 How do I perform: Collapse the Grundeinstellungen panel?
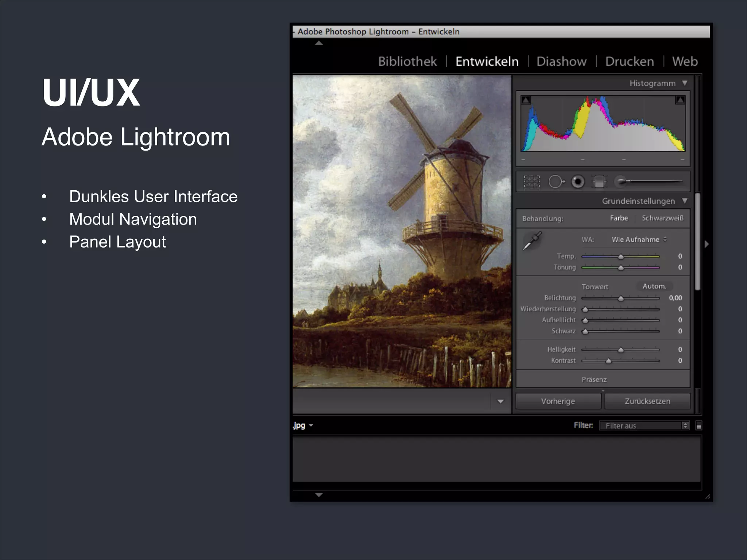coord(685,201)
